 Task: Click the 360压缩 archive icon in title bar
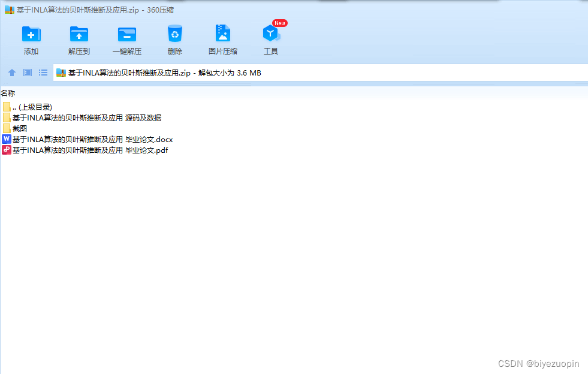(8, 10)
